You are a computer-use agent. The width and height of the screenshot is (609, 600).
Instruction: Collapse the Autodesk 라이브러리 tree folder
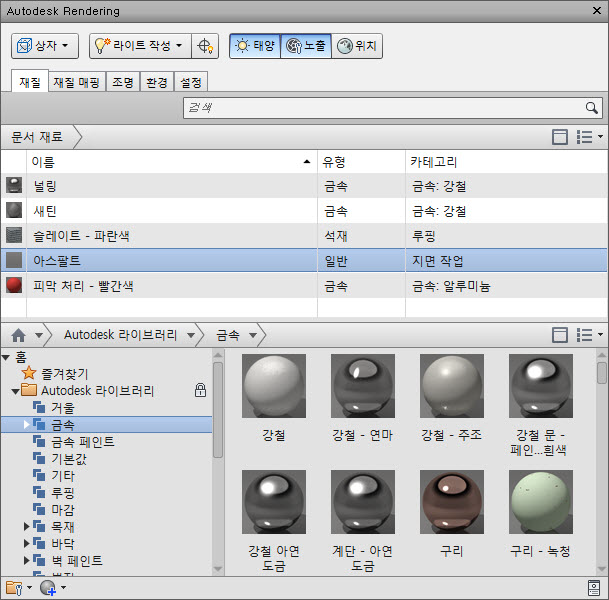click(15, 391)
